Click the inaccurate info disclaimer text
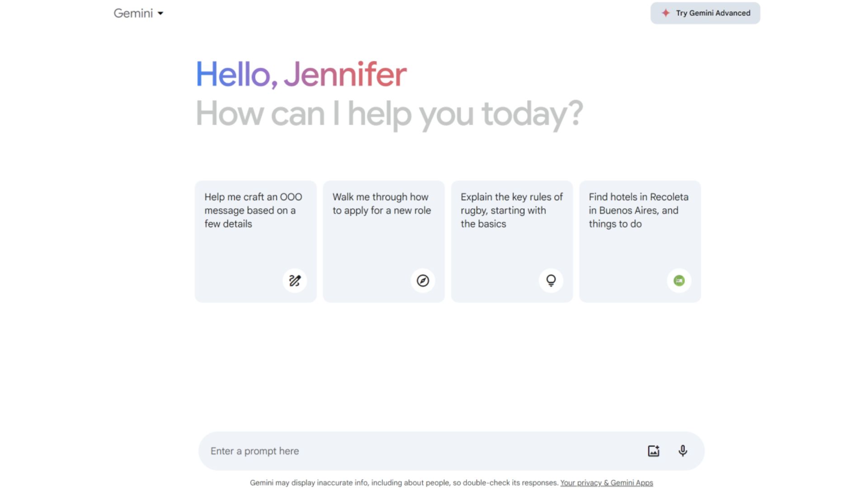 click(404, 483)
